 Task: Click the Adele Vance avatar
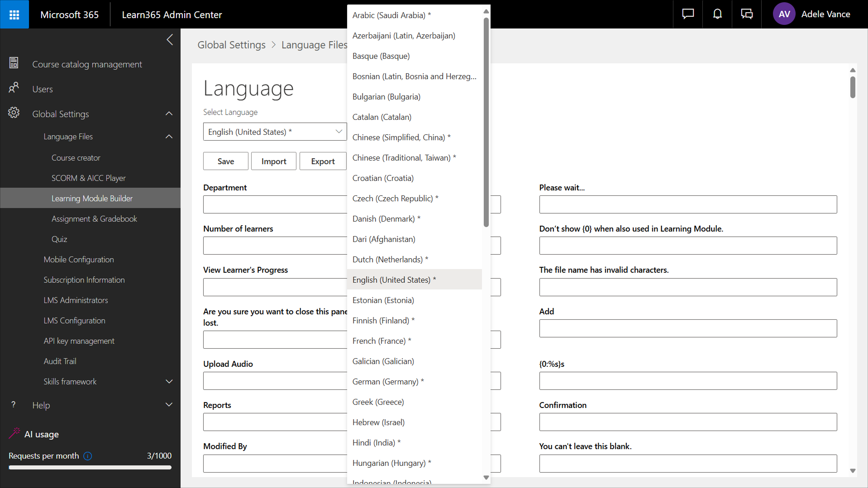tap(784, 14)
